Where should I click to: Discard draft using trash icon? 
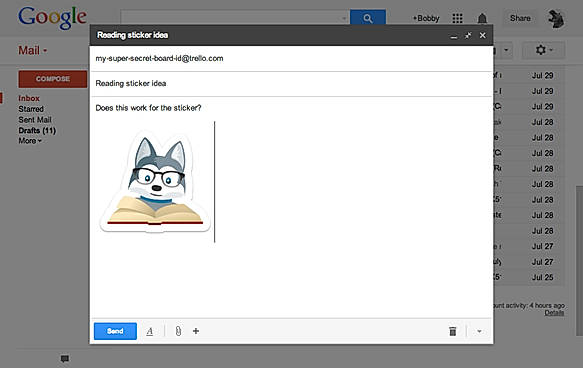tap(452, 331)
